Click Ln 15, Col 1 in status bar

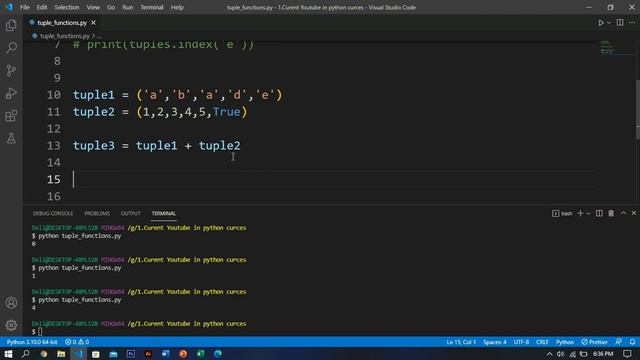[461, 342]
